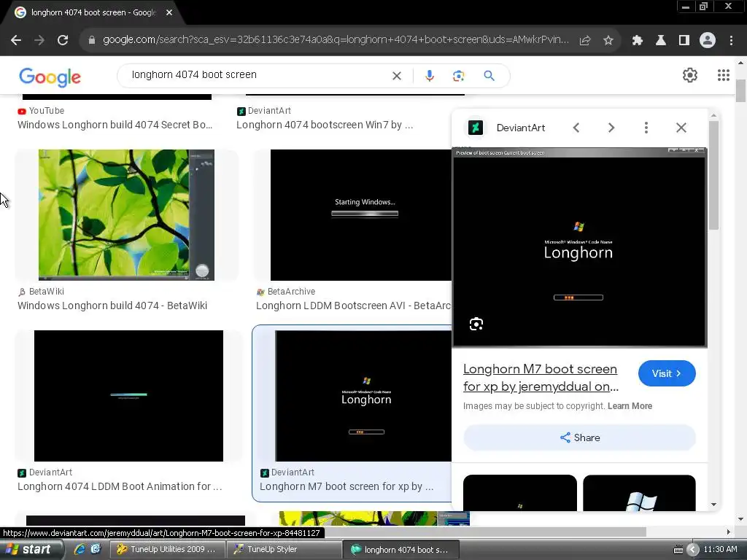Image resolution: width=747 pixels, height=560 pixels.
Task: Click the address bar URL
Action: coord(336,40)
